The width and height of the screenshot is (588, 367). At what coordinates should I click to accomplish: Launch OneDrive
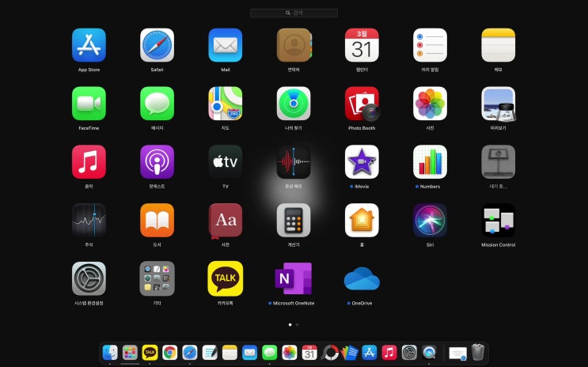coord(362,278)
